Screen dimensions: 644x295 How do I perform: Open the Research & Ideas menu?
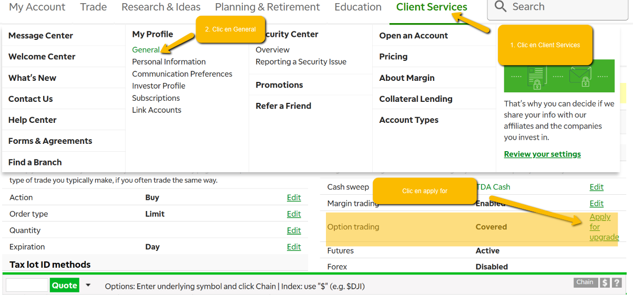click(x=161, y=7)
